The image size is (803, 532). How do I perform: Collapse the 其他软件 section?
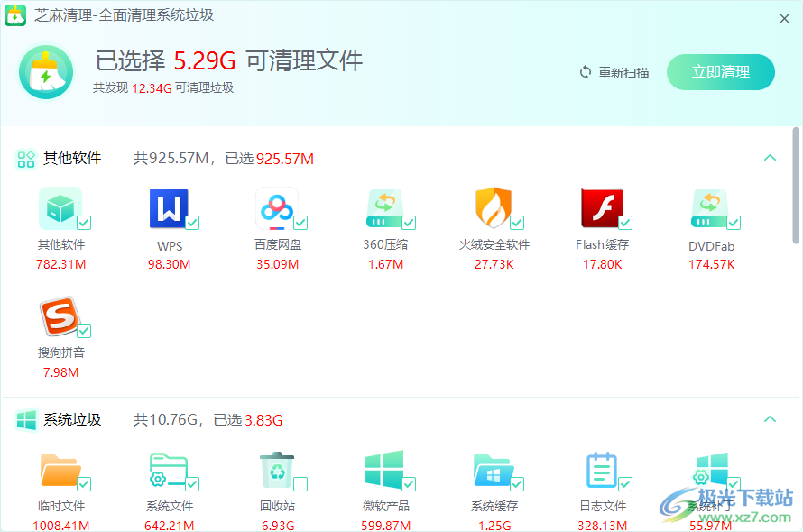pos(770,157)
